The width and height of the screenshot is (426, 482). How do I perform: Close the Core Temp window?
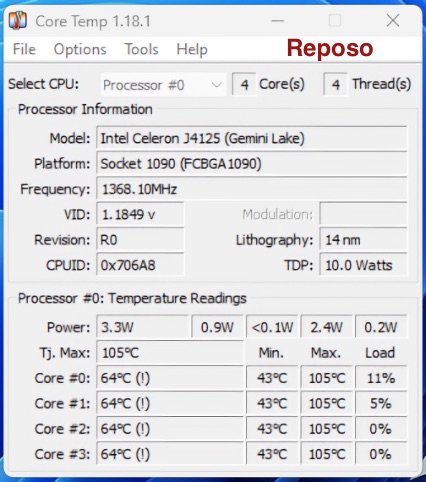pos(393,21)
